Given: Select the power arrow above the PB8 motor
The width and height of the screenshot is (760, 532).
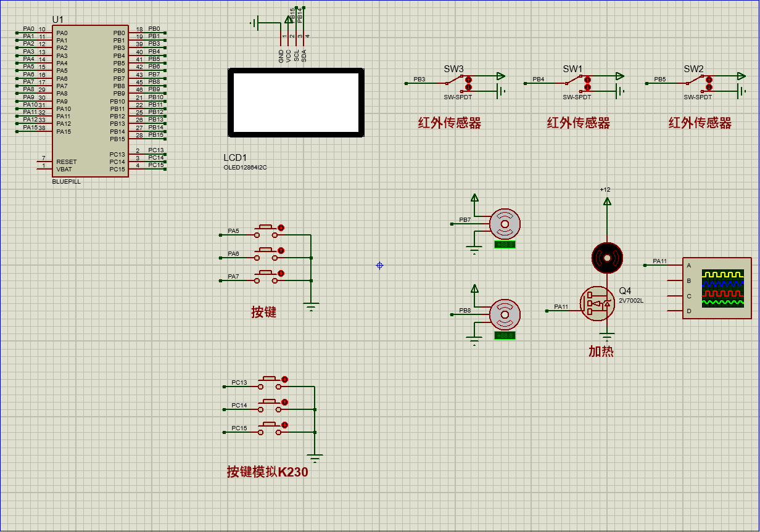Looking at the screenshot, I should 474,289.
